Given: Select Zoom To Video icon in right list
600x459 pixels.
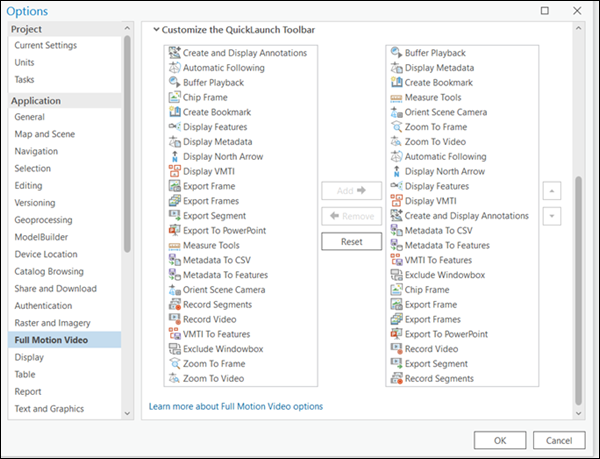Looking at the screenshot, I should click(x=396, y=142).
